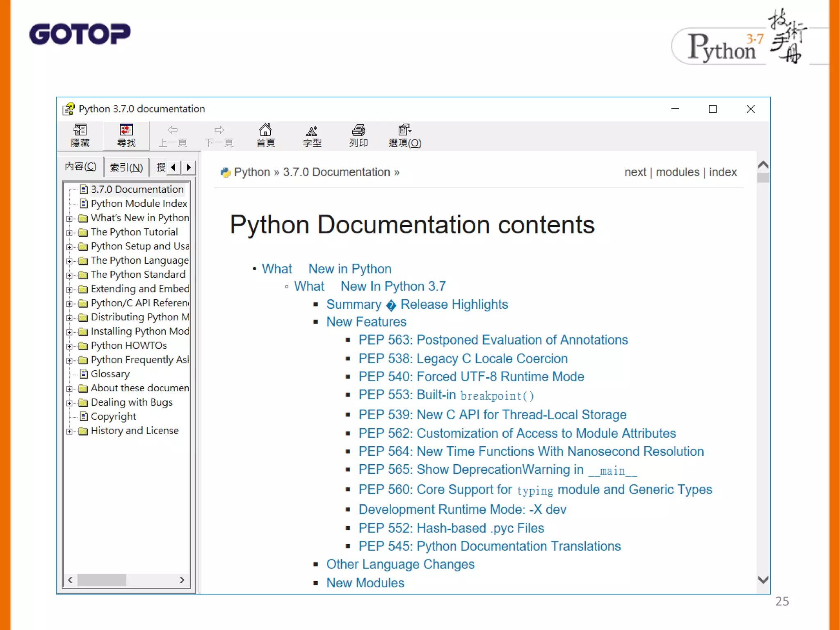
Task: Select Glossary in the contents tree
Action: tap(110, 374)
